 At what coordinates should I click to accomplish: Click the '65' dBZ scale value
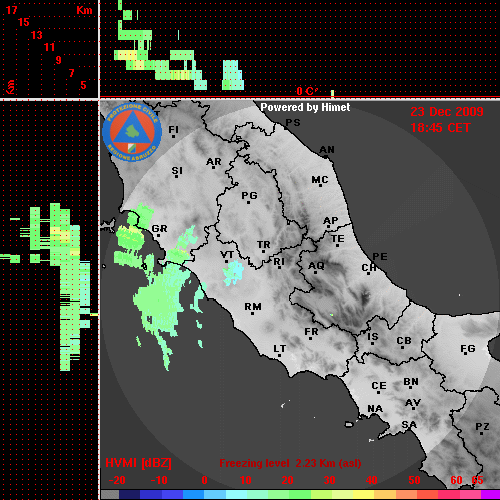coord(477,480)
